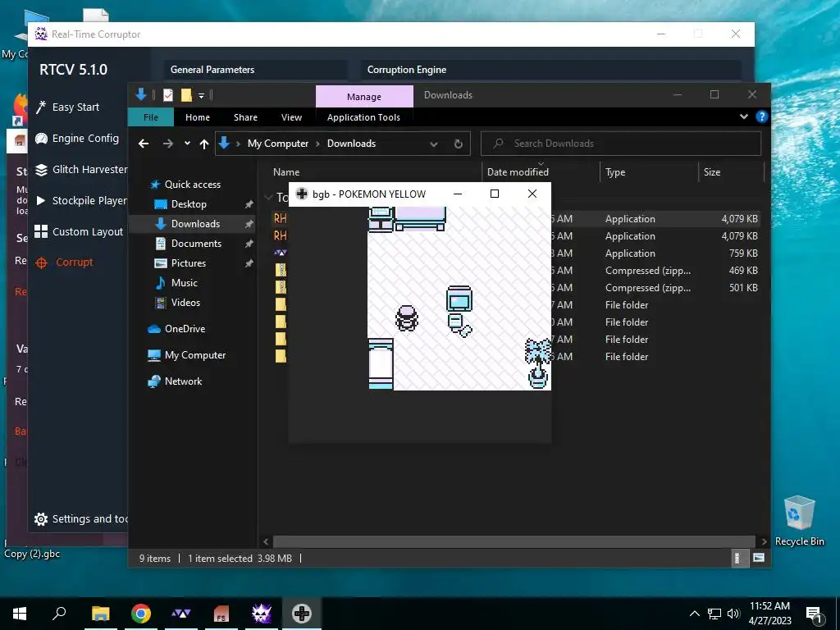
Task: Open Pictures in navigation pane
Action: click(188, 263)
